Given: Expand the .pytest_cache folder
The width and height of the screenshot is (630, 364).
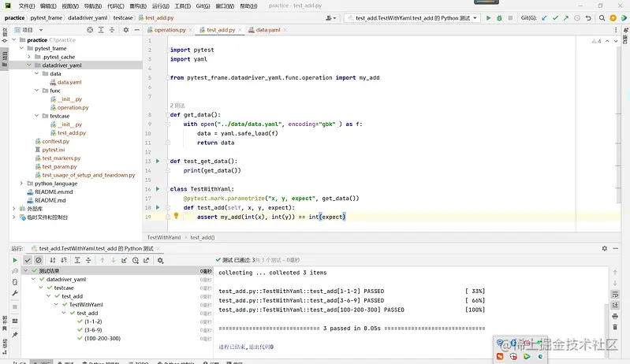Looking at the screenshot, I should 29,57.
